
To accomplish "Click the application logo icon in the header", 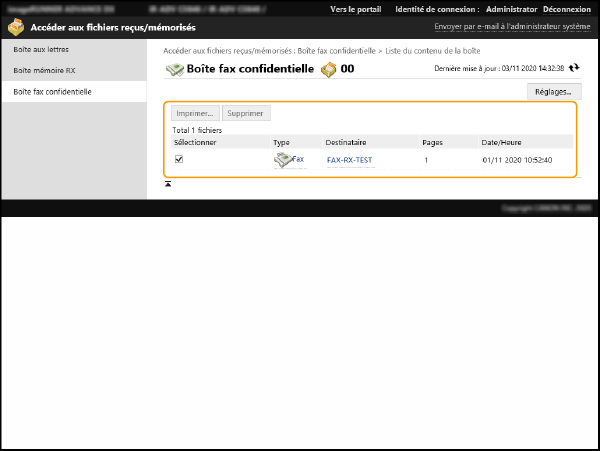I will click(x=15, y=28).
